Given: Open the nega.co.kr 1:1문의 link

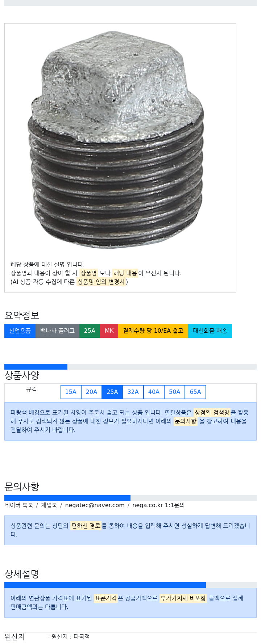Looking at the screenshot, I should pos(158,505).
